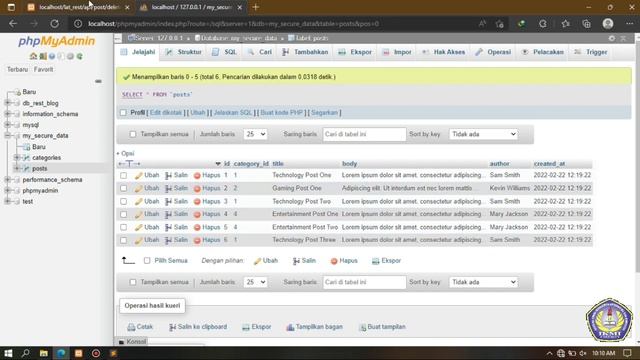
Task: Tick the checkbox for Gaming Post One row
Action: (123, 188)
